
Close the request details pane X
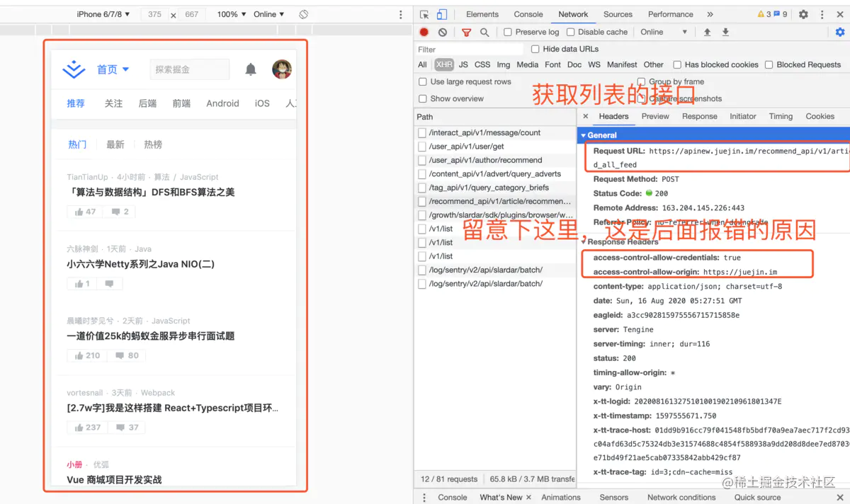pyautogui.click(x=586, y=116)
